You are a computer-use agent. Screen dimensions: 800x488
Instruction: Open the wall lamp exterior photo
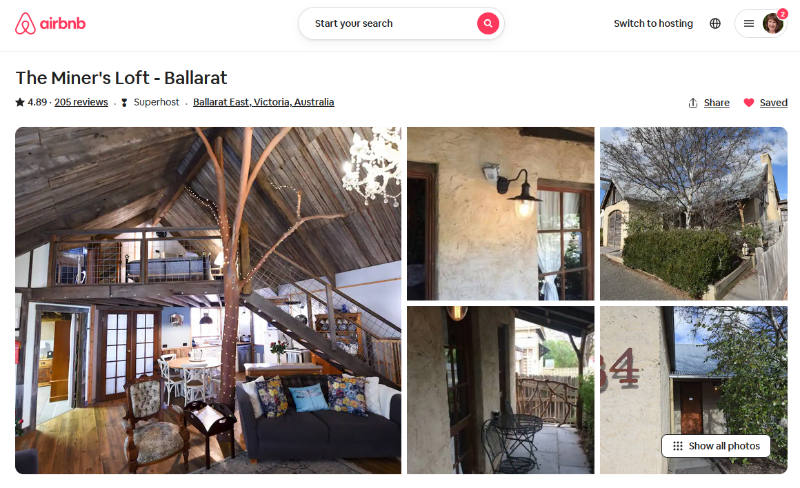pos(501,213)
